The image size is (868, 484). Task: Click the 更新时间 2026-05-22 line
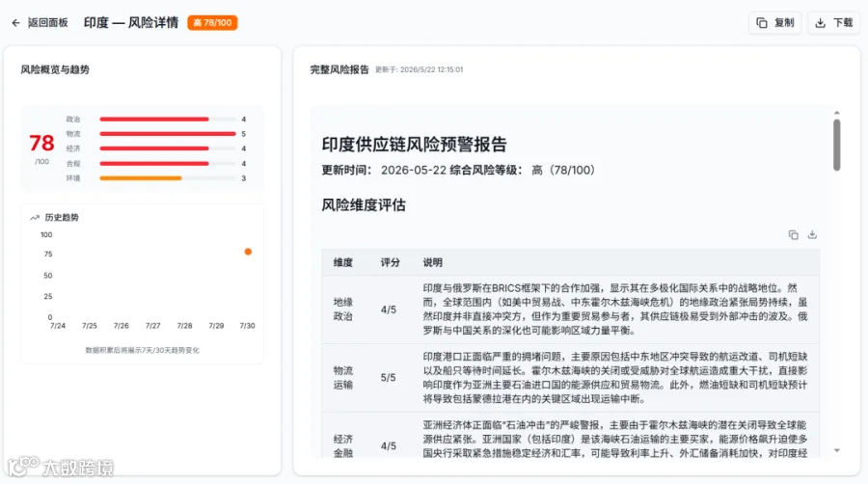pos(458,171)
